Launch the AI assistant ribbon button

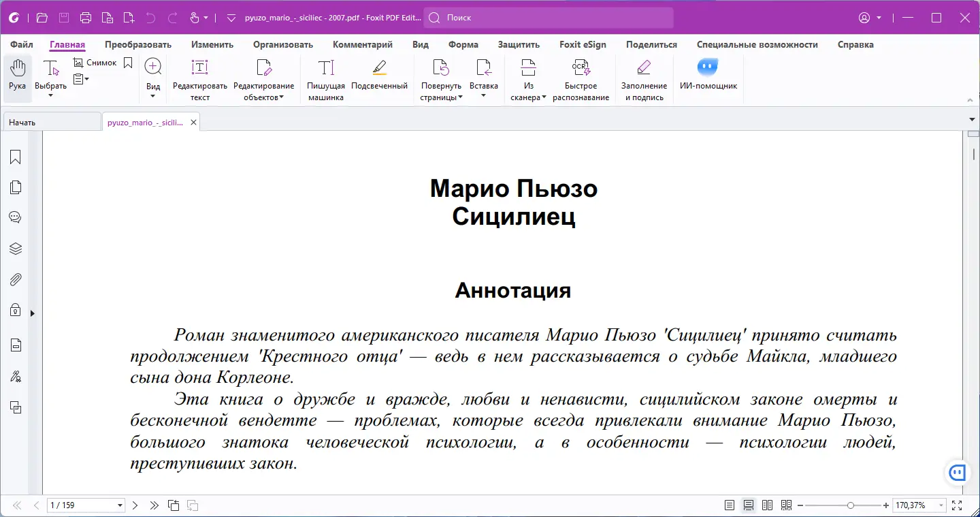pos(708,74)
